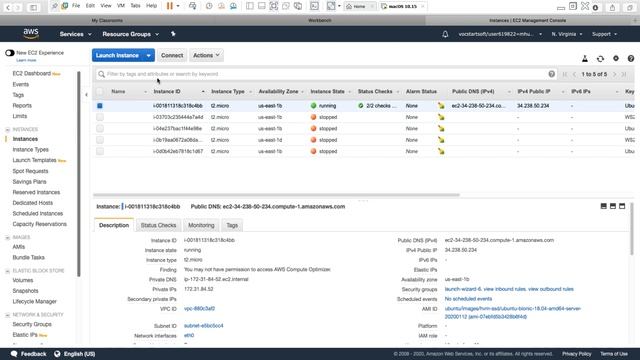The height and width of the screenshot is (360, 640).
Task: Switch to the My Classrooms browser tab
Action: point(107,20)
